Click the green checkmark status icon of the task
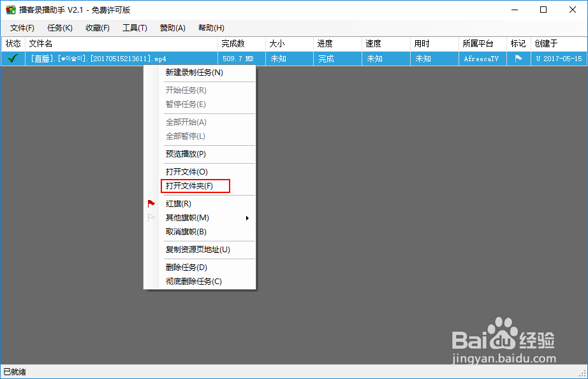 click(x=12, y=58)
